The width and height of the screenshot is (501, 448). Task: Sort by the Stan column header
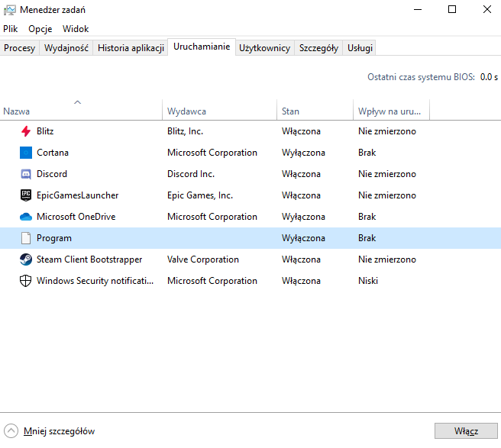click(x=315, y=110)
